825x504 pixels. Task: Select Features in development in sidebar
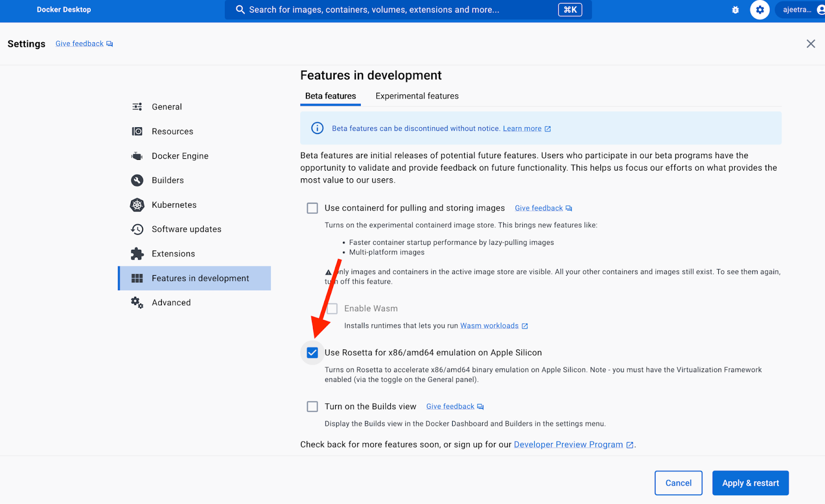tap(194, 278)
